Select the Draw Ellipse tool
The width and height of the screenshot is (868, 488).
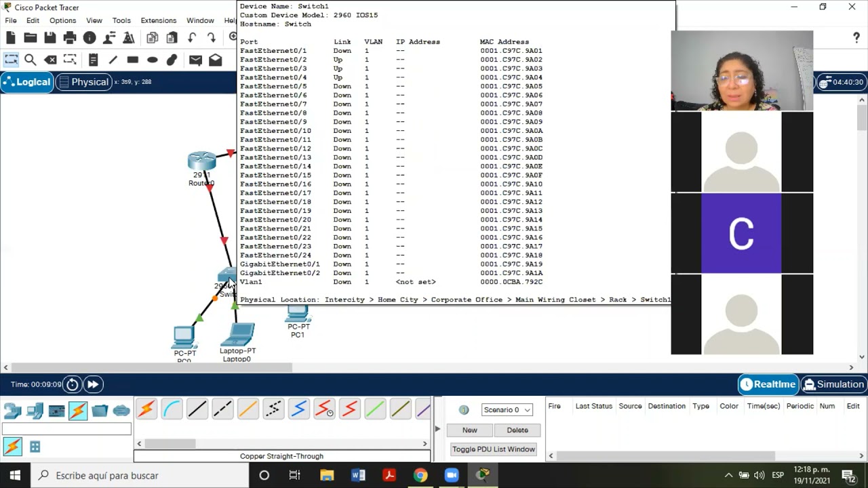152,60
